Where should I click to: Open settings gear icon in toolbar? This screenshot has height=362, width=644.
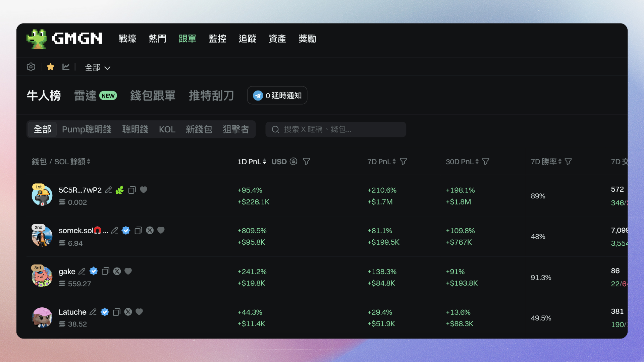(31, 67)
